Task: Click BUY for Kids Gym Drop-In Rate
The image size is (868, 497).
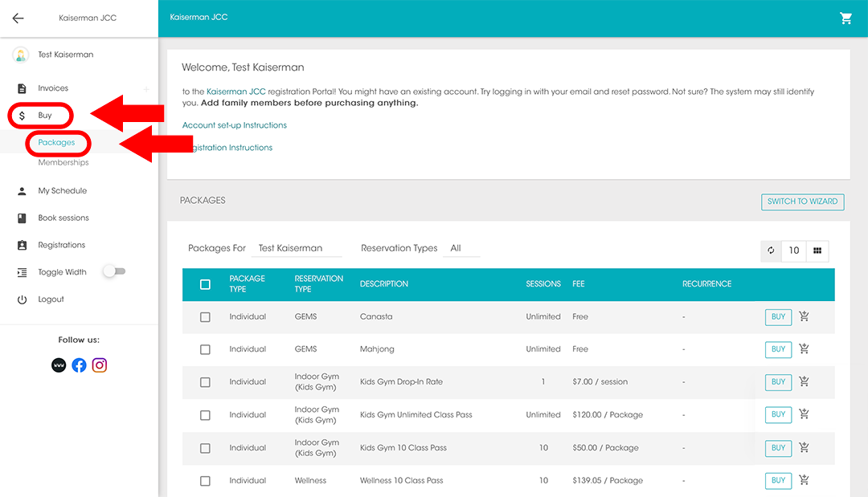Action: 778,382
